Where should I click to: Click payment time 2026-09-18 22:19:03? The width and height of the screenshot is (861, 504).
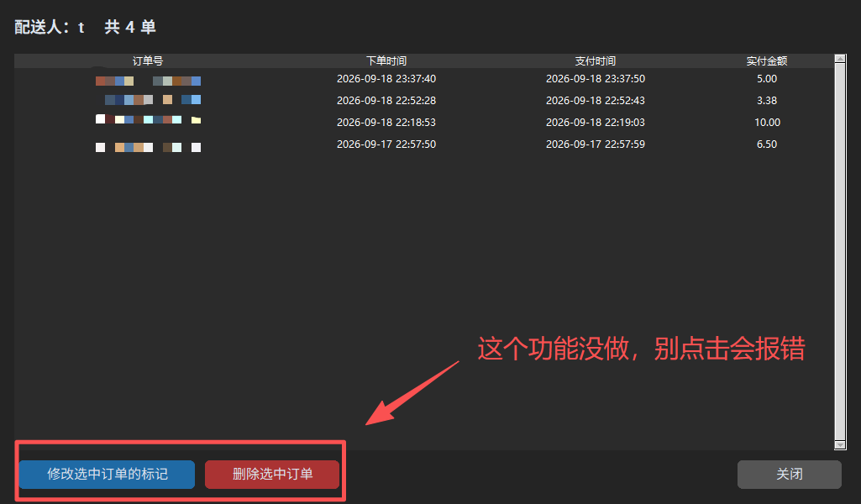pyautogui.click(x=596, y=123)
